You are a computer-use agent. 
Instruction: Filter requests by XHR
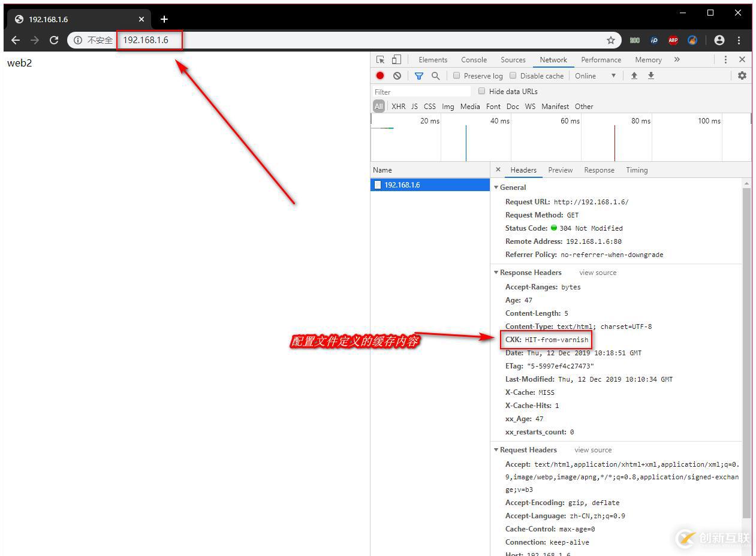tap(398, 106)
